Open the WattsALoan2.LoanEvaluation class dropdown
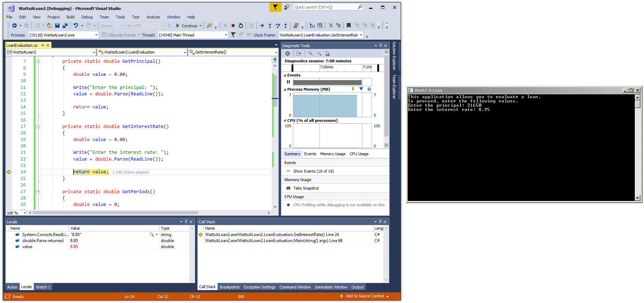 [x=142, y=52]
